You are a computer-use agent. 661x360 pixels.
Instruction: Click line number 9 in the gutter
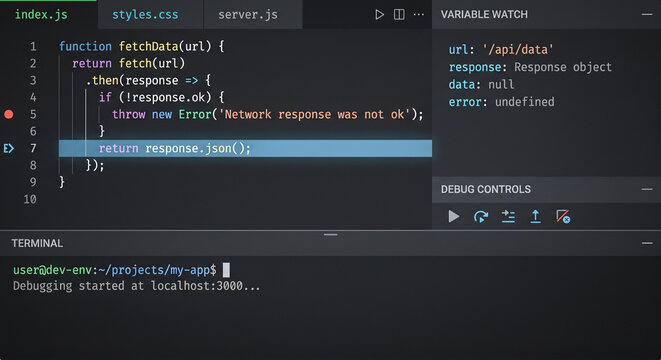tap(33, 182)
